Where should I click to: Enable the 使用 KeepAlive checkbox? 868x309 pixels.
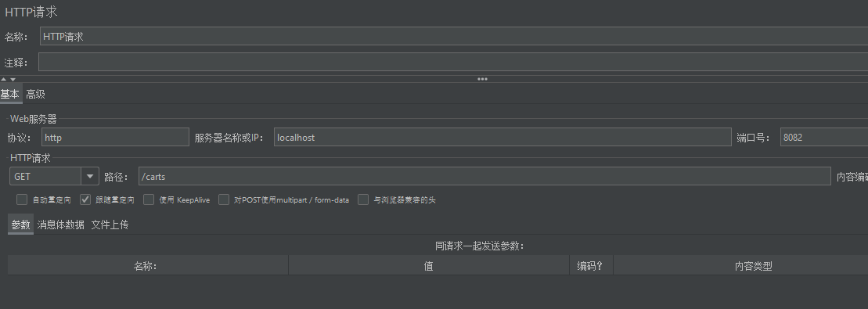(x=149, y=200)
